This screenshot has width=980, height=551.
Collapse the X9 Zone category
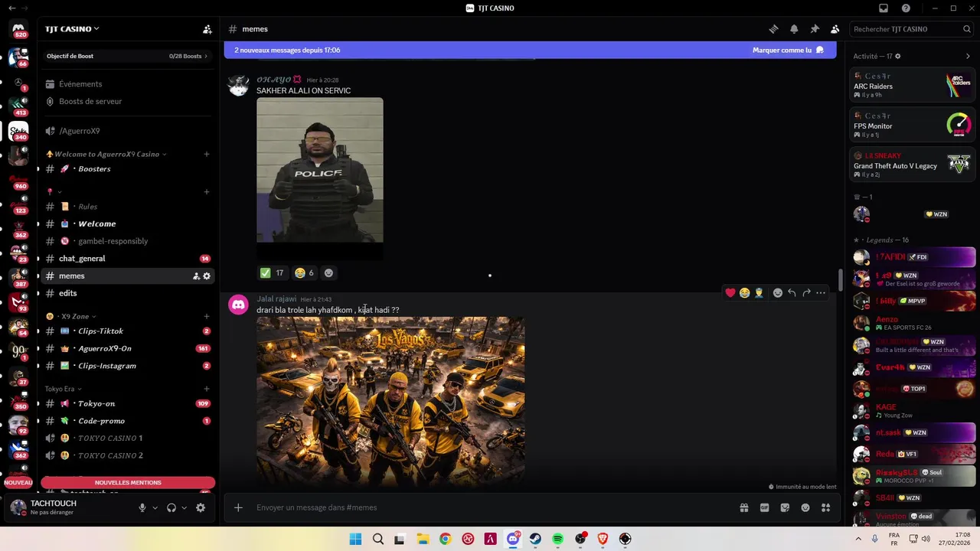[x=71, y=316]
